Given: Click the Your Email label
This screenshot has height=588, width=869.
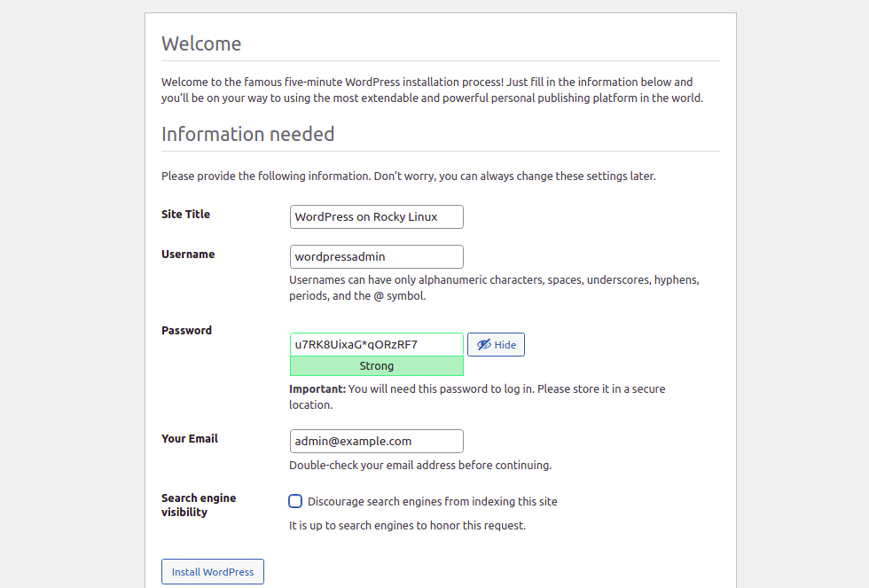Looking at the screenshot, I should pyautogui.click(x=190, y=438).
